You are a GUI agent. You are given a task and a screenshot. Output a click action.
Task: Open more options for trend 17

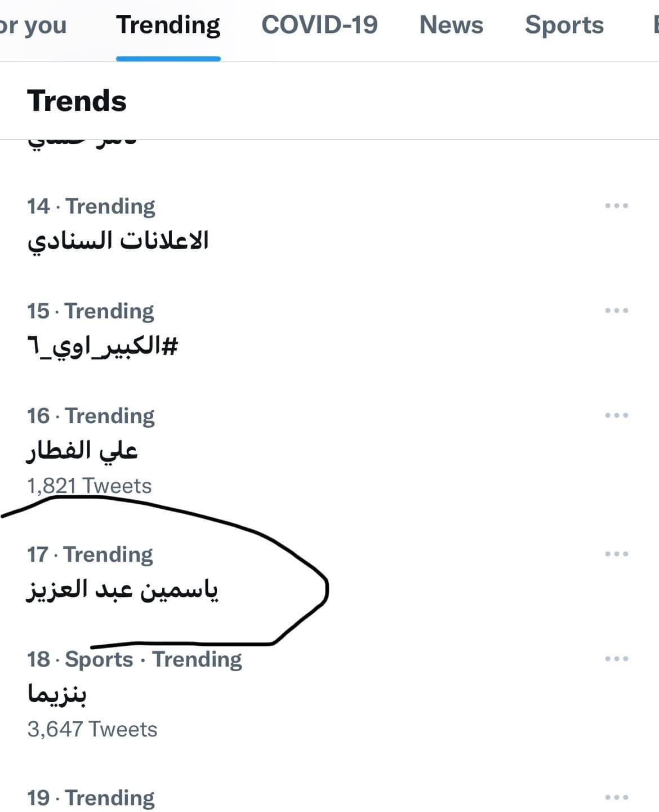616,554
